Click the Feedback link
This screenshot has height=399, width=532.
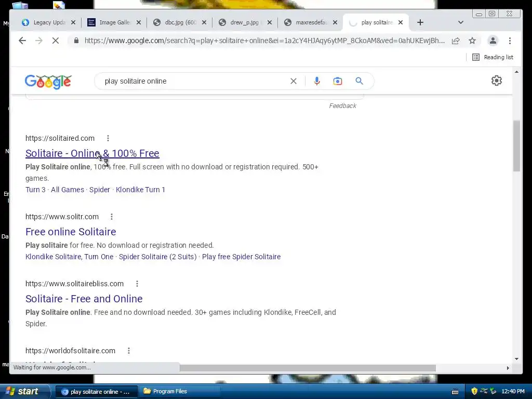click(342, 106)
